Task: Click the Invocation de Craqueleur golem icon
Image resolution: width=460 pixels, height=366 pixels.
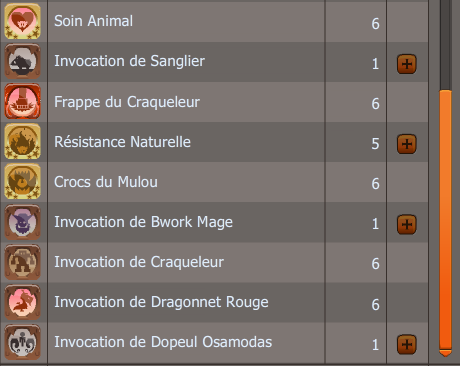Action: (x=22, y=262)
